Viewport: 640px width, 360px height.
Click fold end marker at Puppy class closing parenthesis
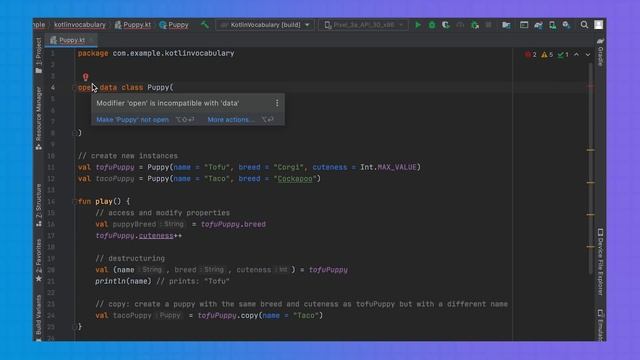pos(75,133)
